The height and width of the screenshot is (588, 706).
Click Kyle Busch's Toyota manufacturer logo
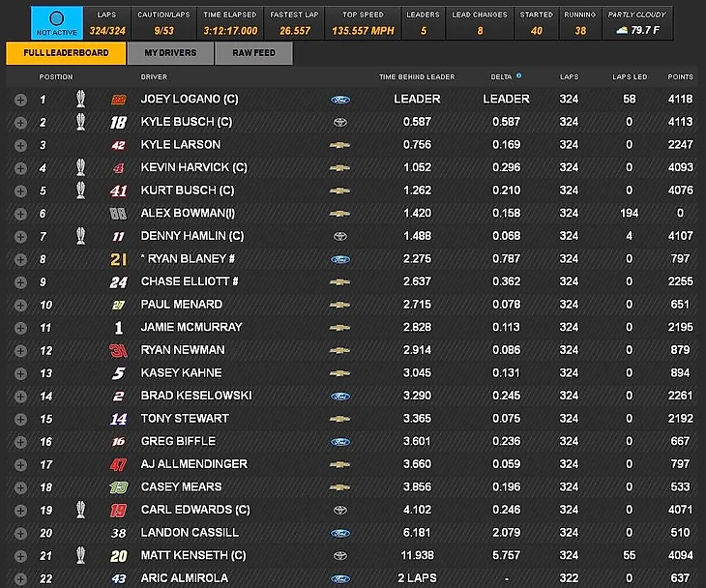(x=339, y=122)
